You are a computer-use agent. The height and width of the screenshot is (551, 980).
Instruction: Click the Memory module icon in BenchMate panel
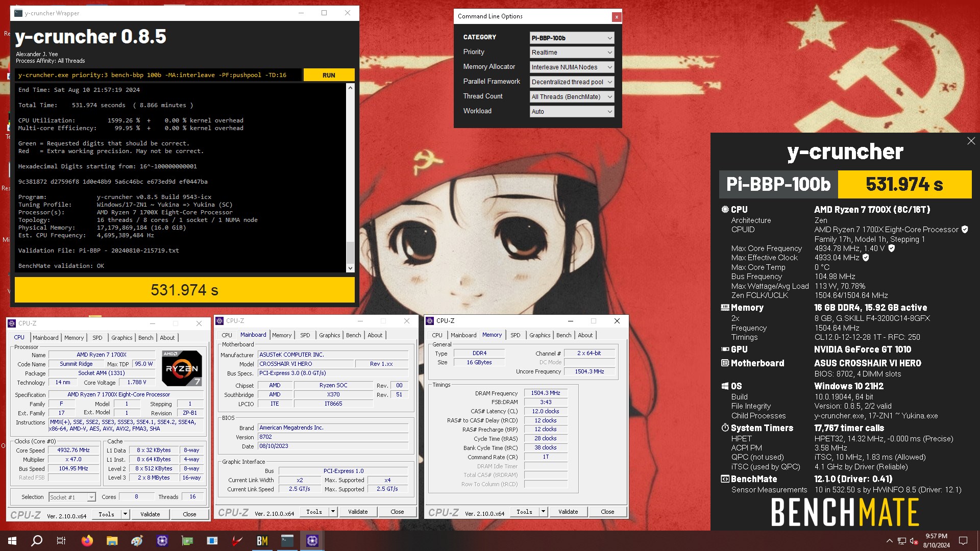[x=725, y=308]
